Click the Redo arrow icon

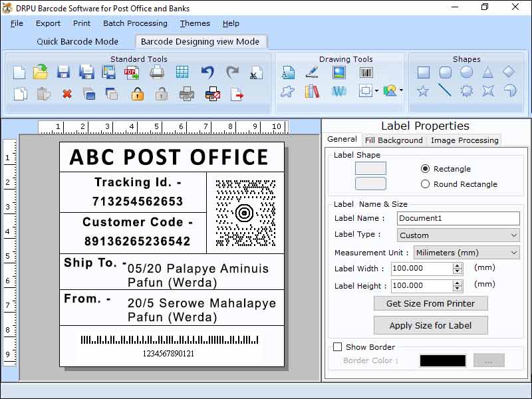(x=232, y=70)
